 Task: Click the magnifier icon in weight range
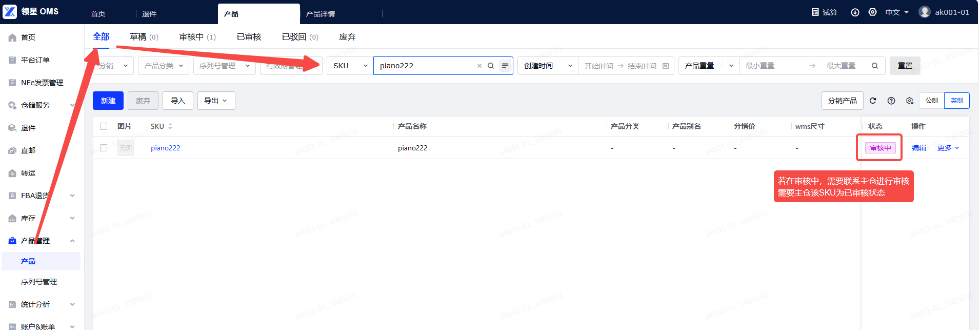click(x=875, y=66)
